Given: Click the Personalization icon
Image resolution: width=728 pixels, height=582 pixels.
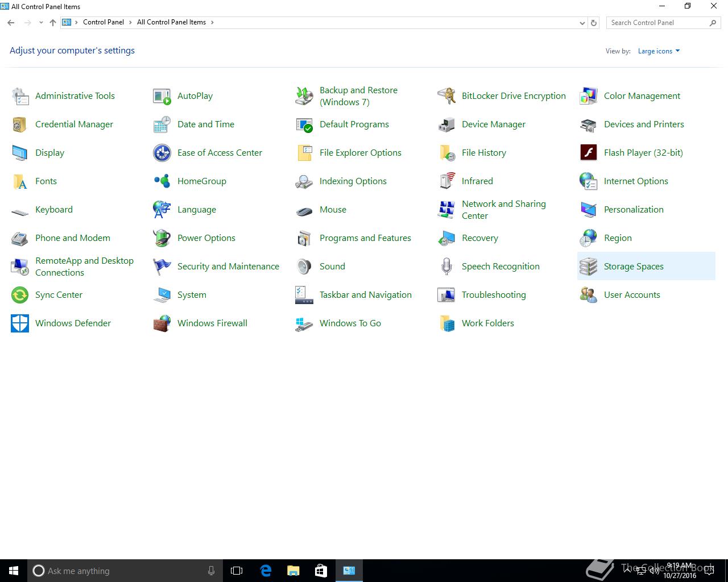Looking at the screenshot, I should point(589,210).
